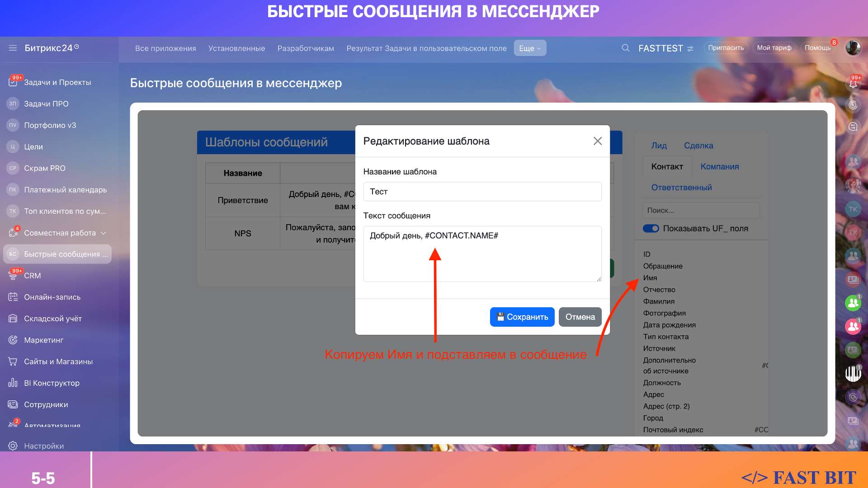Viewport: 868px width, 488px height.
Task: Open the Ответственный tab
Action: coord(681,188)
